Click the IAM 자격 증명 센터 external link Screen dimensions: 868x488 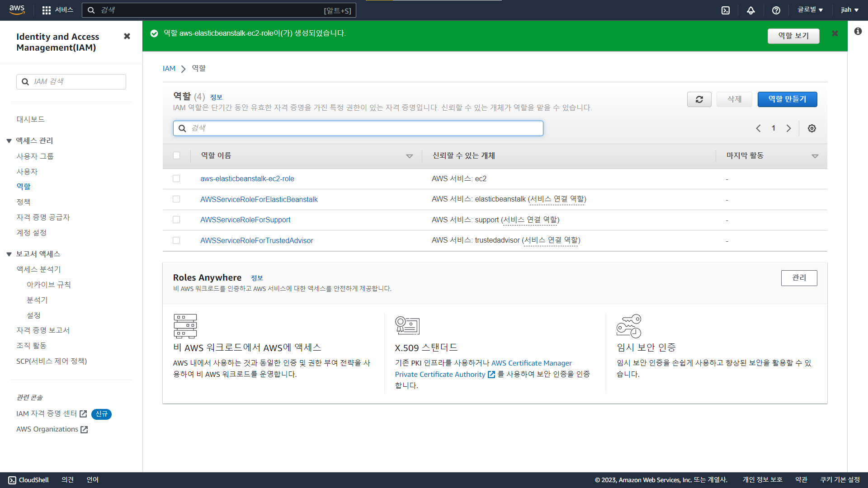[x=52, y=414]
